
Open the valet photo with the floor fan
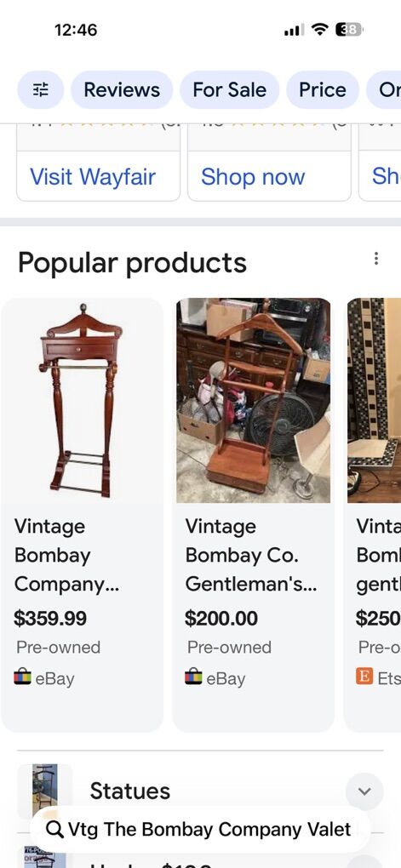pyautogui.click(x=253, y=401)
